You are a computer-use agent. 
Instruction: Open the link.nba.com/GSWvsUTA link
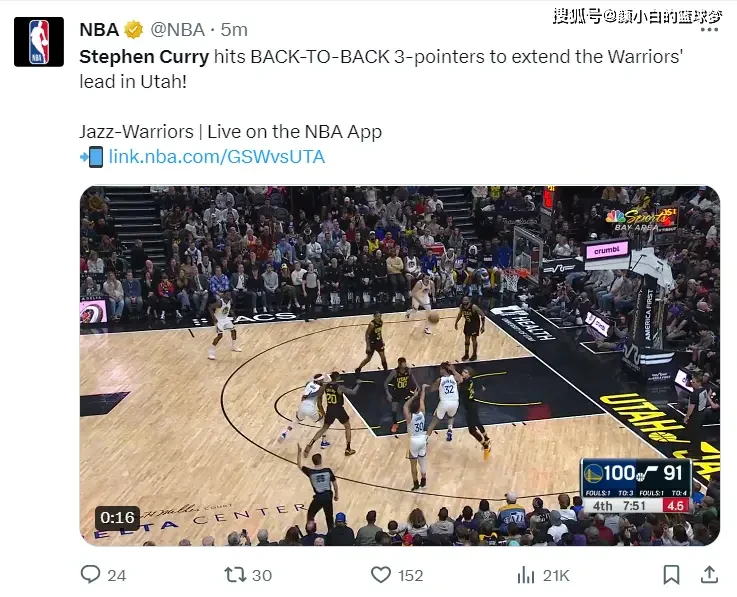pyautogui.click(x=217, y=157)
